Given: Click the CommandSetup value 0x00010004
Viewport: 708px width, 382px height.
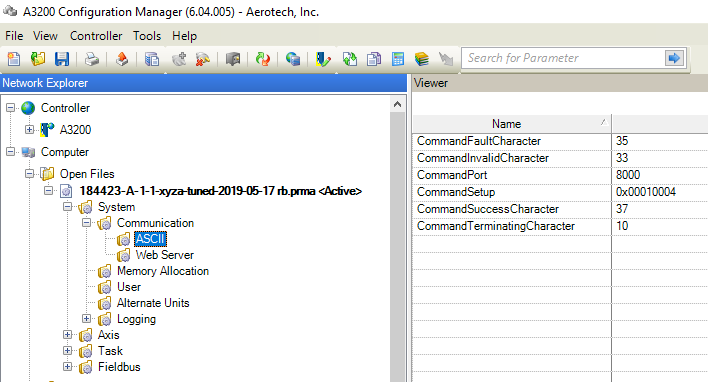Looking at the screenshot, I should click(x=646, y=192).
